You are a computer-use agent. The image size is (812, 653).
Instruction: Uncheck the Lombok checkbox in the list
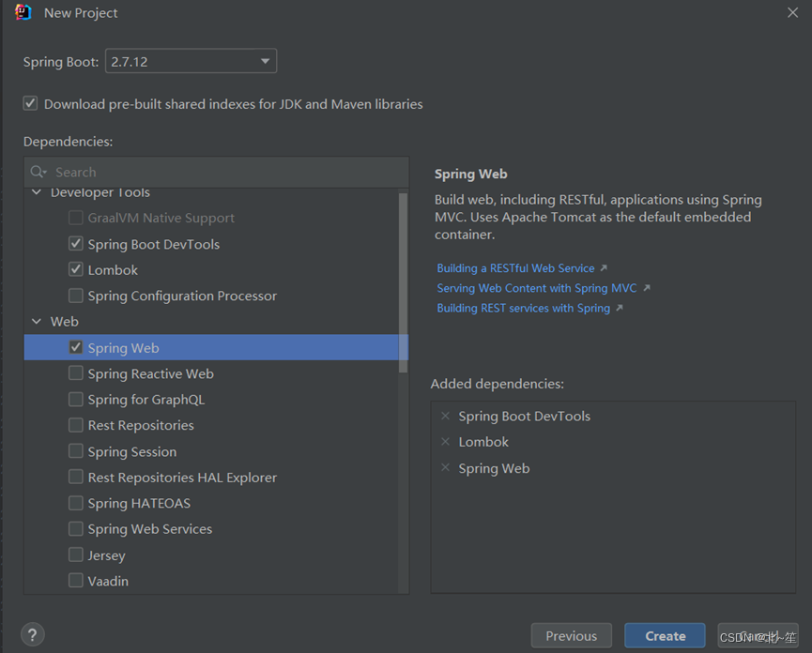76,269
